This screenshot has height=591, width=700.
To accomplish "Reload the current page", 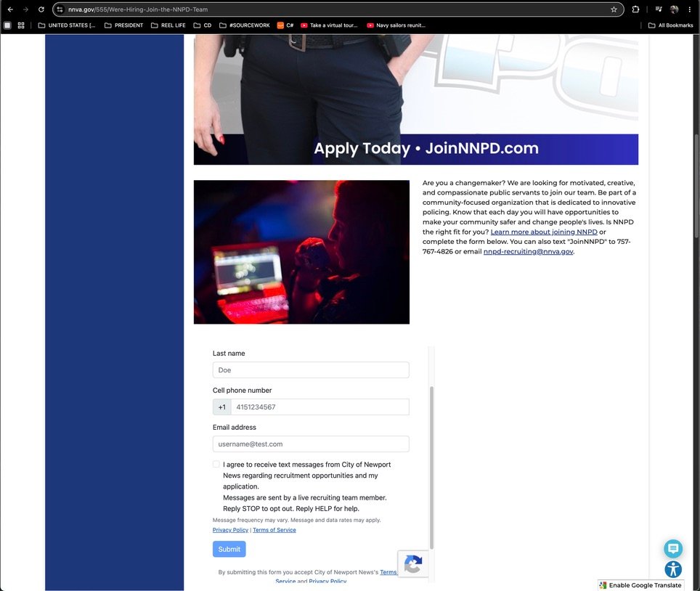I will click(41, 9).
